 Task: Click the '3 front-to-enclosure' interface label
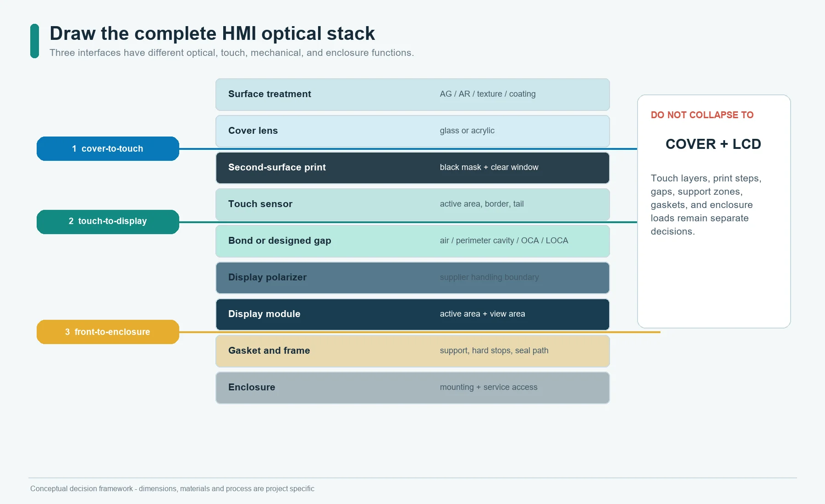[108, 332]
